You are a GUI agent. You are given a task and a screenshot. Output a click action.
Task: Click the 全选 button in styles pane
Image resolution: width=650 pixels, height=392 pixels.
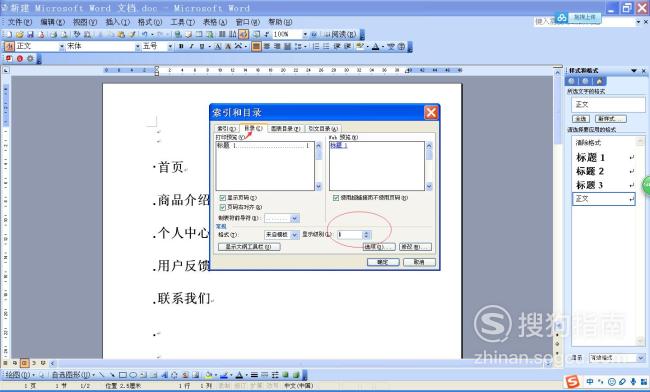coord(581,119)
